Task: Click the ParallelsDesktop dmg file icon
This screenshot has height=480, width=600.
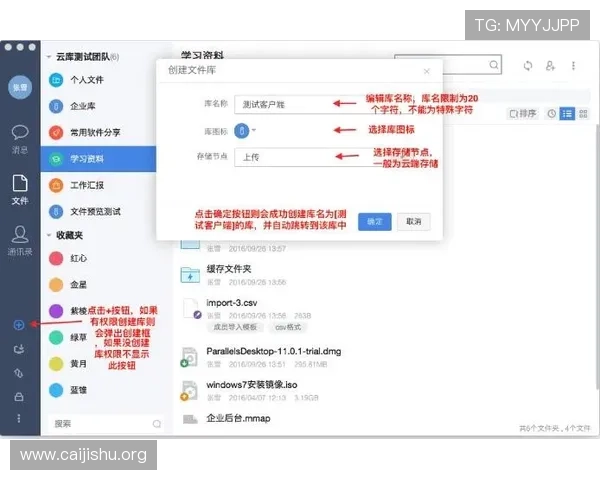Action: (189, 358)
